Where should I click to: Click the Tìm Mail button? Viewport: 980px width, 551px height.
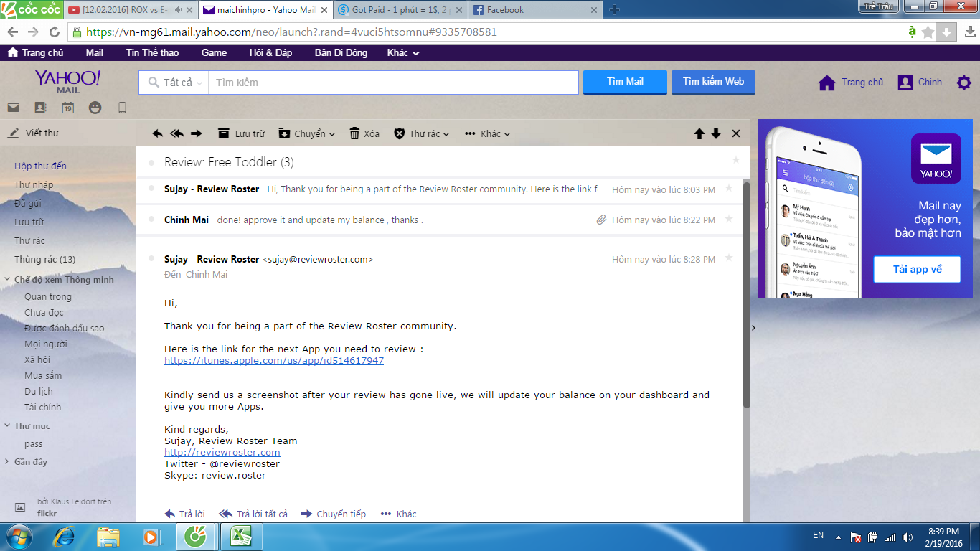625,82
